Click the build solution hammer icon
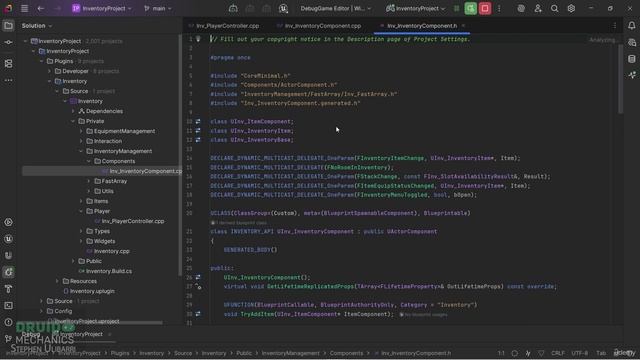 click(233, 8)
